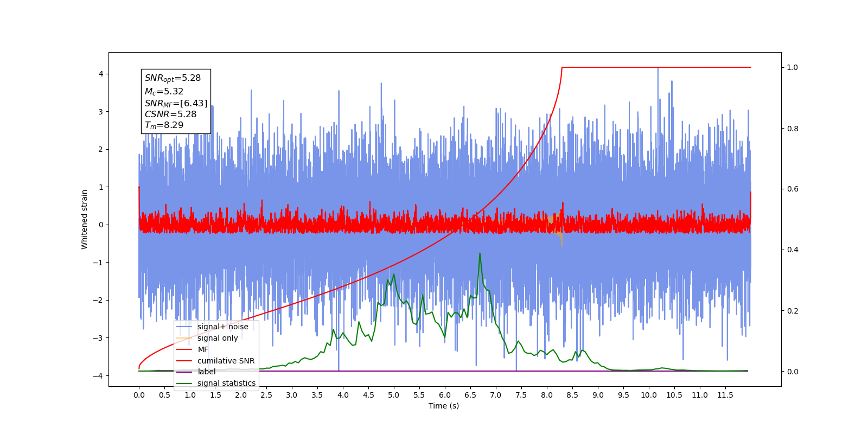Screen dimensions: 868x434
Task: Click the 0.0 tick on the time axis
Action: [139, 395]
